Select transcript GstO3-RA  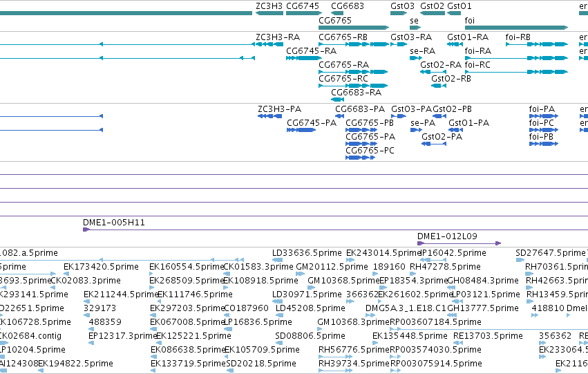click(399, 44)
